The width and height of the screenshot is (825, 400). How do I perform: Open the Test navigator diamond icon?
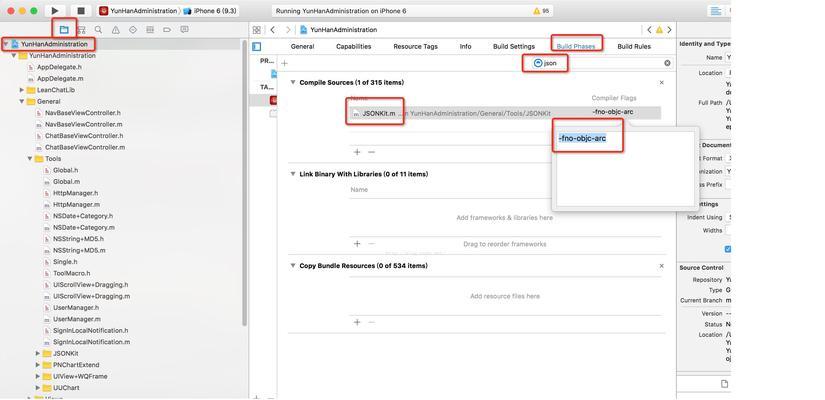tap(133, 30)
